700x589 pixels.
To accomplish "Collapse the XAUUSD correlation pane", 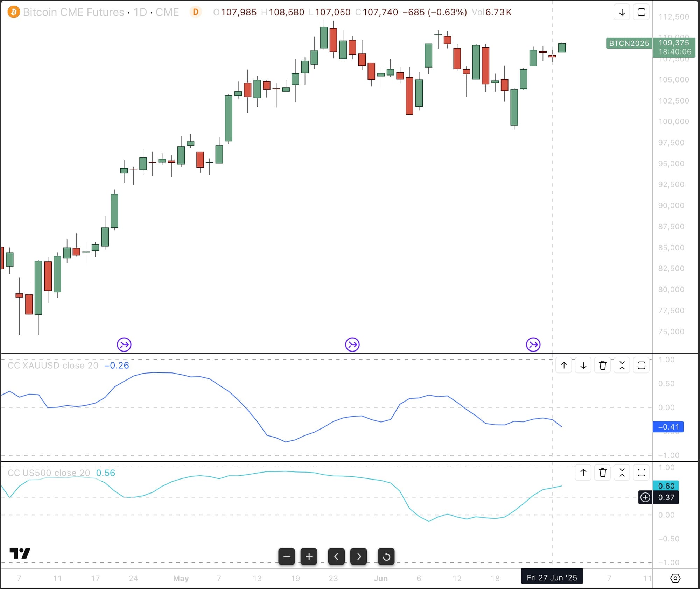I will (x=622, y=366).
